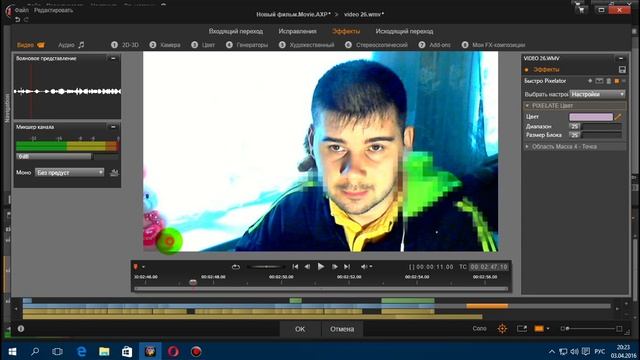Open the Входящий переход tab
Viewport: 640px width, 360px height.
pos(236,31)
